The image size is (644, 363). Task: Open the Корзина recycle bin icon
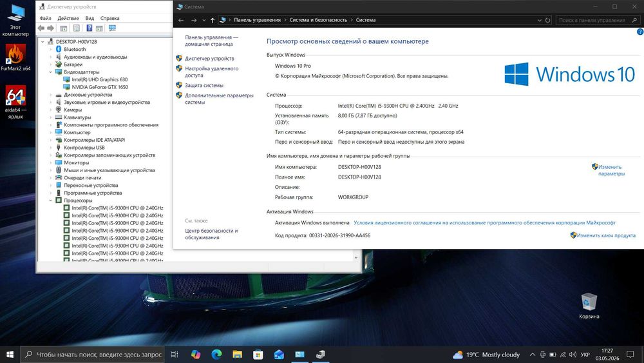pyautogui.click(x=589, y=306)
